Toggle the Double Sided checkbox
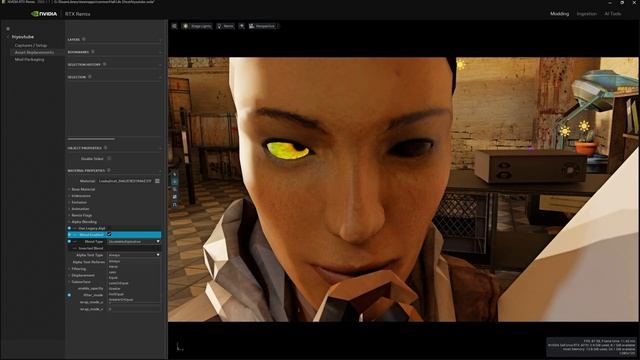The width and height of the screenshot is (640, 360). coord(109,158)
